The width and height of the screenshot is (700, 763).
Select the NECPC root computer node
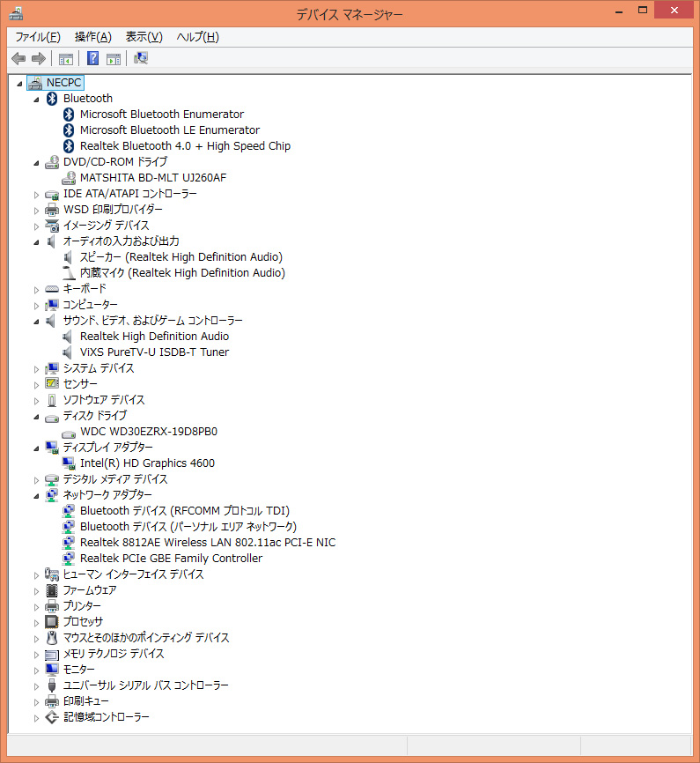tap(63, 83)
